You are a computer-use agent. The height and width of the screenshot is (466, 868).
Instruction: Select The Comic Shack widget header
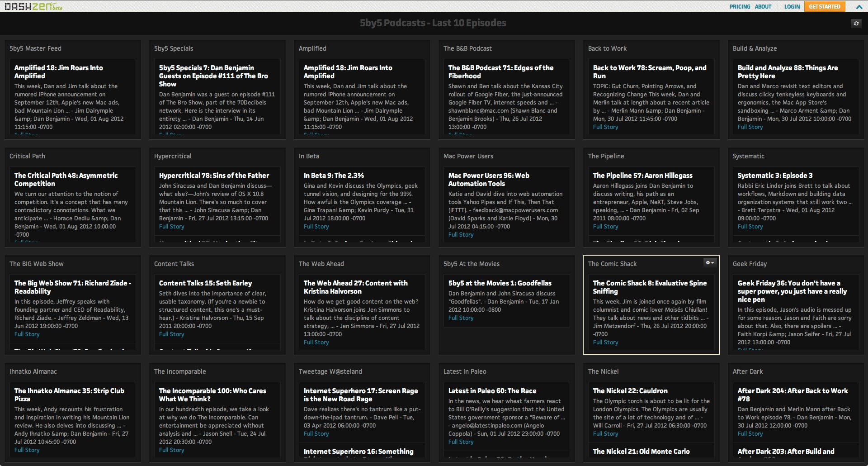click(x=612, y=264)
